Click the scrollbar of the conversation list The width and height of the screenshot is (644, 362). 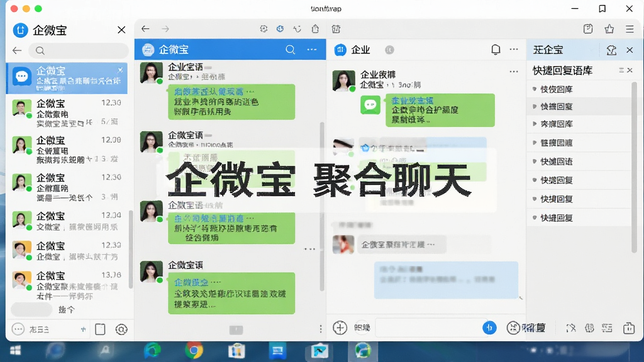tap(131, 249)
